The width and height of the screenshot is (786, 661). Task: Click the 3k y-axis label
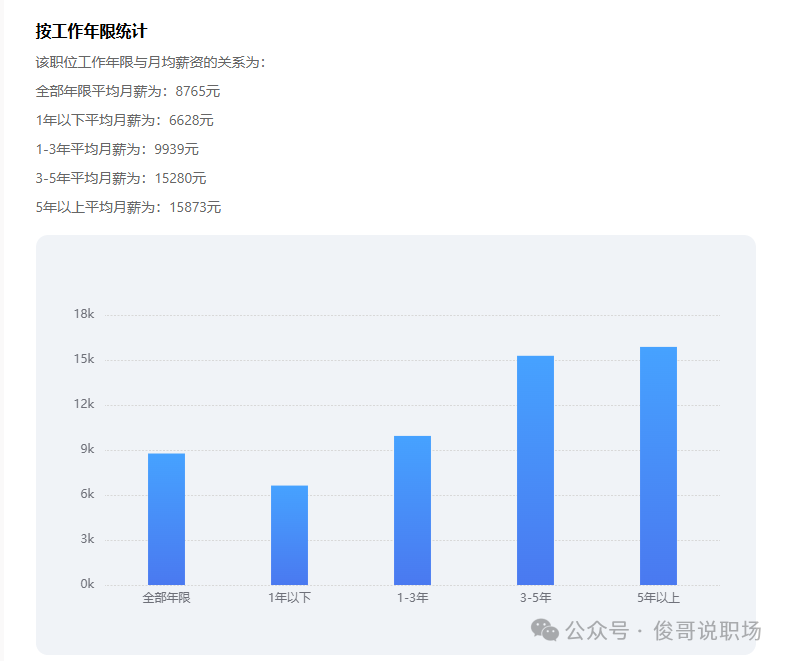[x=87, y=539]
